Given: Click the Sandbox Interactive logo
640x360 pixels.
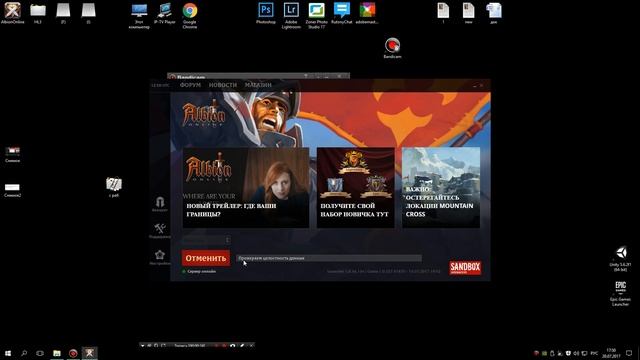Looking at the screenshot, I should click(x=465, y=267).
